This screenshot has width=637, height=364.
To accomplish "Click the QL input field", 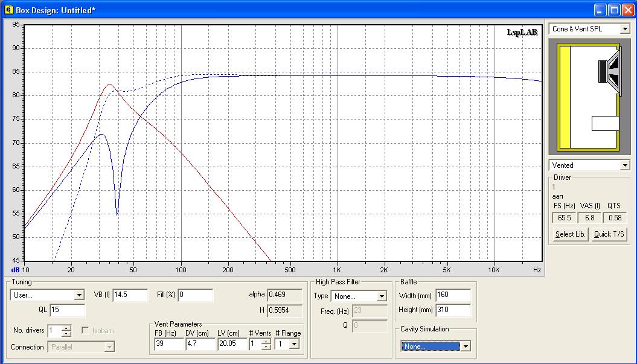I will coord(68,310).
